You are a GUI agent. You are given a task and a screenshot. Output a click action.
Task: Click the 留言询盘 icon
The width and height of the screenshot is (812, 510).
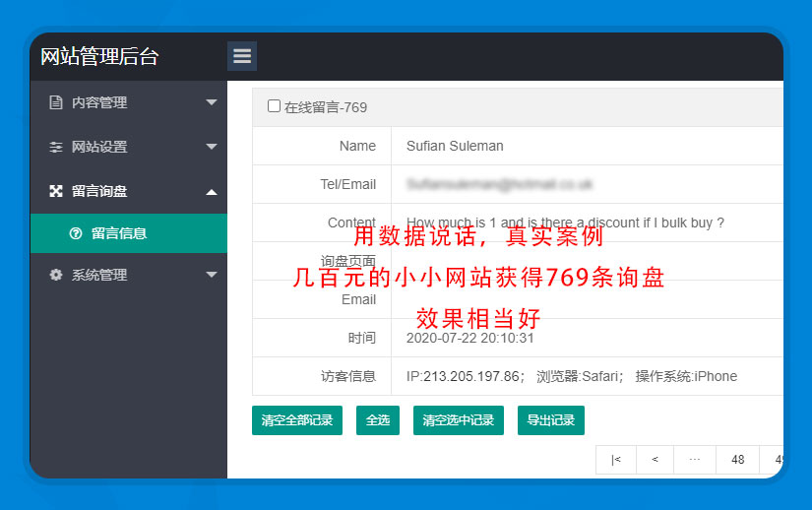pyautogui.click(x=55, y=191)
